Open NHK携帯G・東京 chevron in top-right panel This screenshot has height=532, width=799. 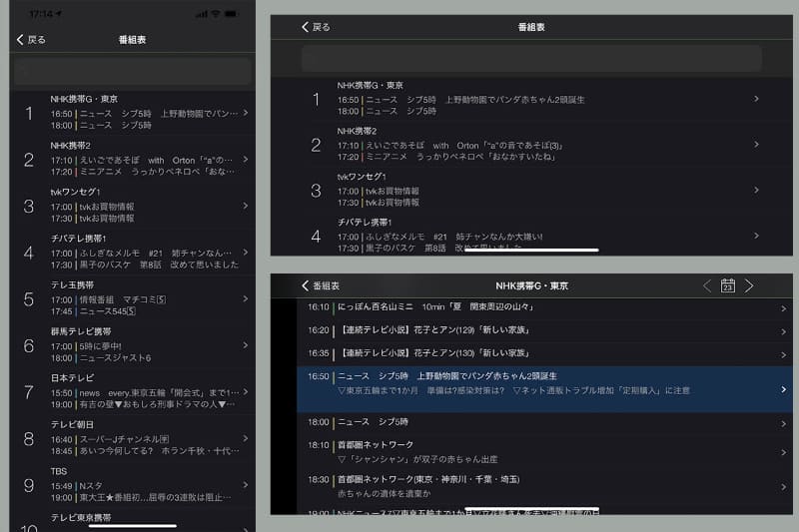point(757,99)
